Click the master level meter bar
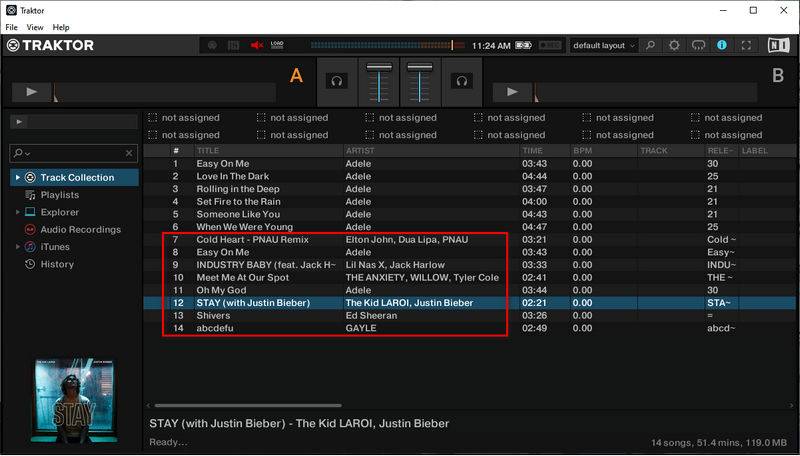This screenshot has width=800, height=456. 388,45
